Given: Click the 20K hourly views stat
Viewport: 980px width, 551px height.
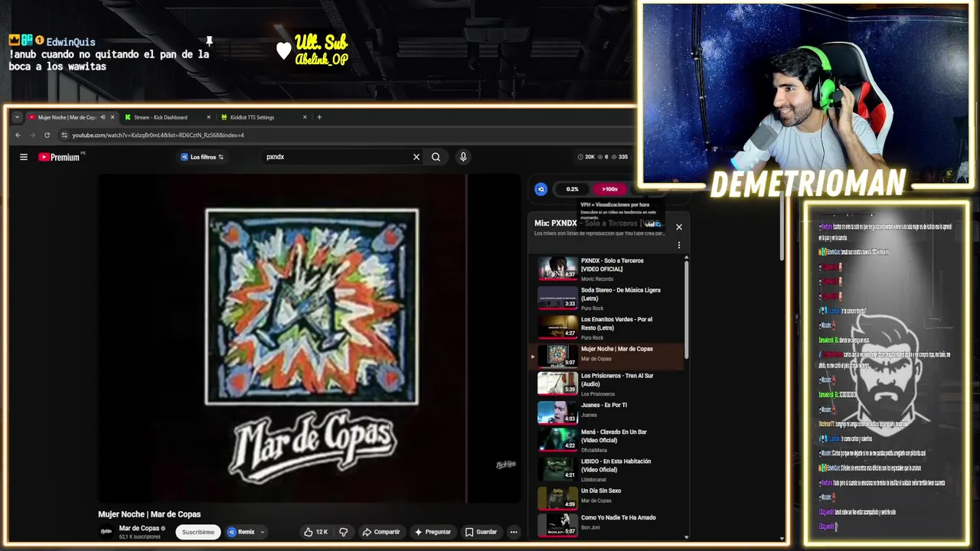Looking at the screenshot, I should pos(586,157).
